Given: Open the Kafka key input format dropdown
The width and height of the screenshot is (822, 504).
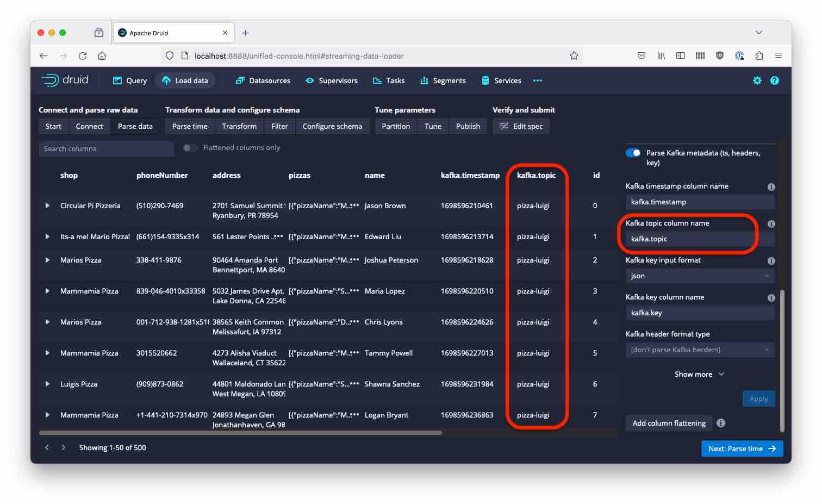Looking at the screenshot, I should click(700, 276).
